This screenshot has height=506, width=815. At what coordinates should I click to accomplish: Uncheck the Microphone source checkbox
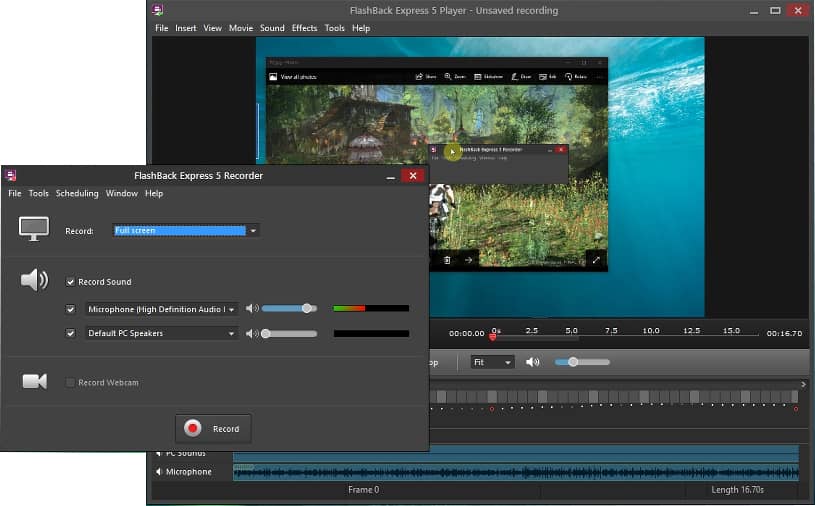(70, 309)
